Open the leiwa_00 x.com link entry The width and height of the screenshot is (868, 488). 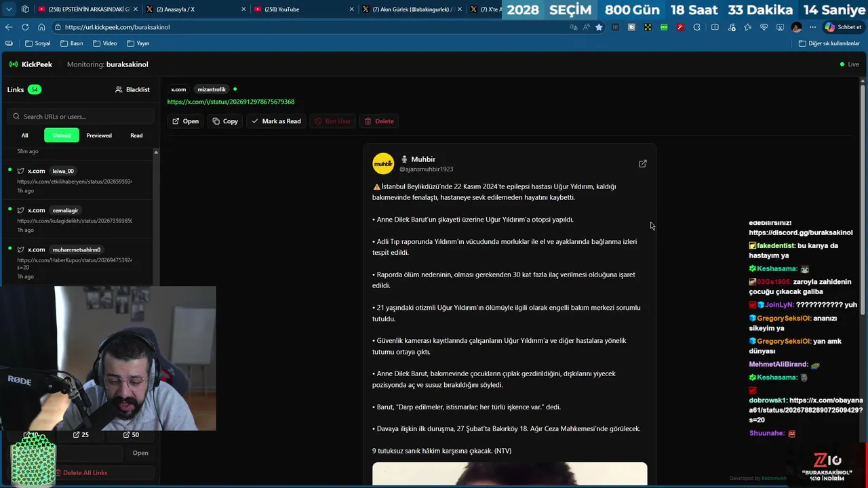77,180
